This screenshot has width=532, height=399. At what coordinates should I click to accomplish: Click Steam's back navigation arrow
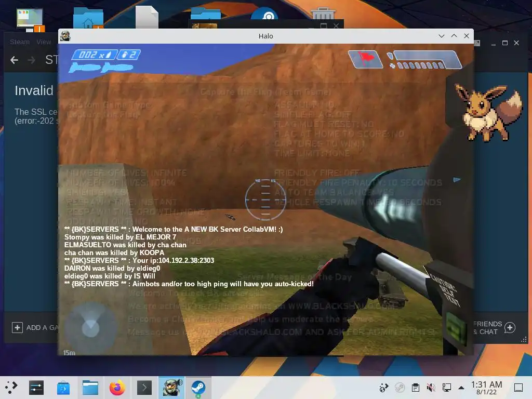[x=14, y=60]
